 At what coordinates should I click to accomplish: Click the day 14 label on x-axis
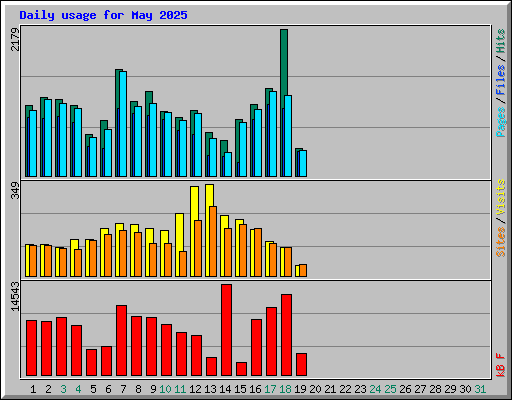(225, 389)
